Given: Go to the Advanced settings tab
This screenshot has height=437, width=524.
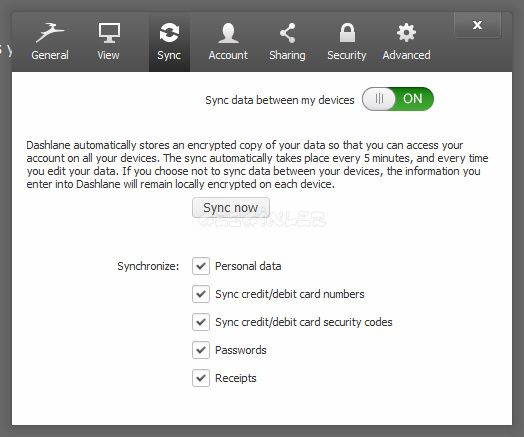Looking at the screenshot, I should coord(406,42).
